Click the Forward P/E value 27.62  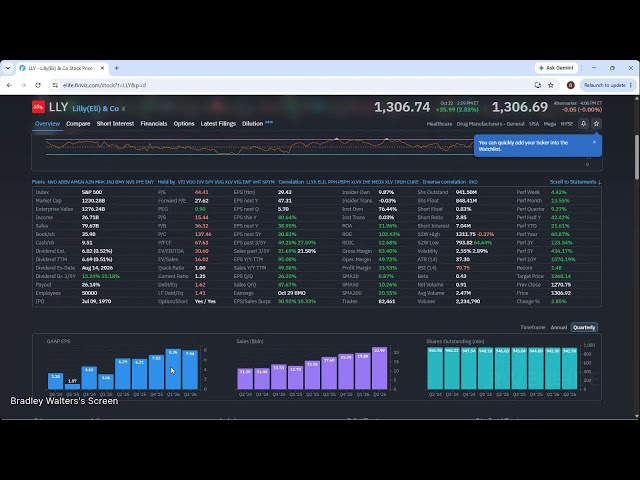[202, 201]
